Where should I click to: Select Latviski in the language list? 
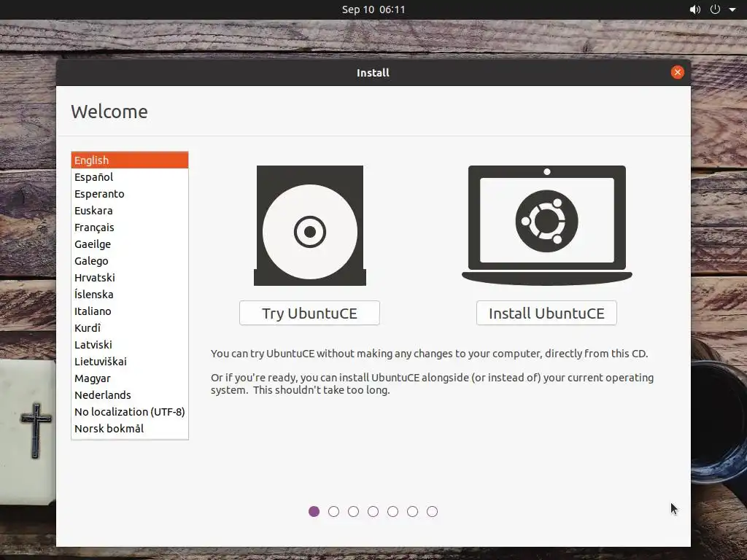click(130, 345)
